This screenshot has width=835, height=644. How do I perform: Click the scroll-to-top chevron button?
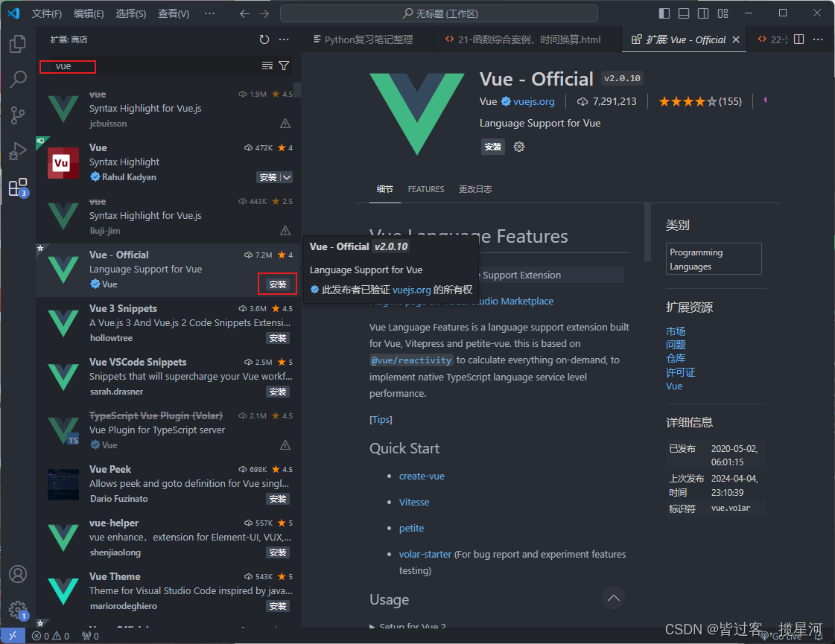[x=614, y=598]
